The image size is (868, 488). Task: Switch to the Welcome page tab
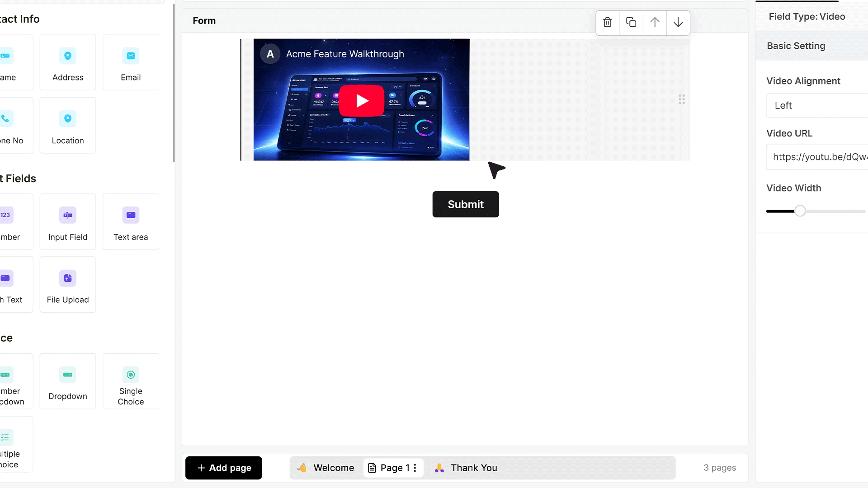326,468
